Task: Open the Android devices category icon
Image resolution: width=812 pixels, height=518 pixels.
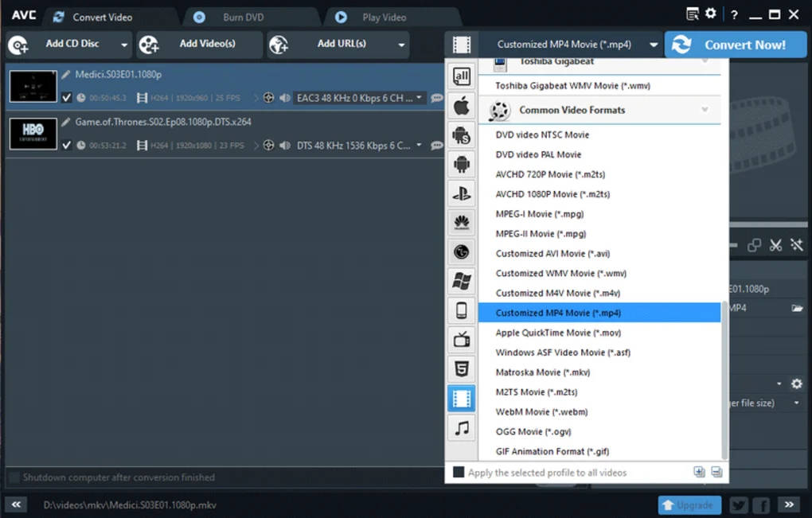Action: (x=462, y=165)
